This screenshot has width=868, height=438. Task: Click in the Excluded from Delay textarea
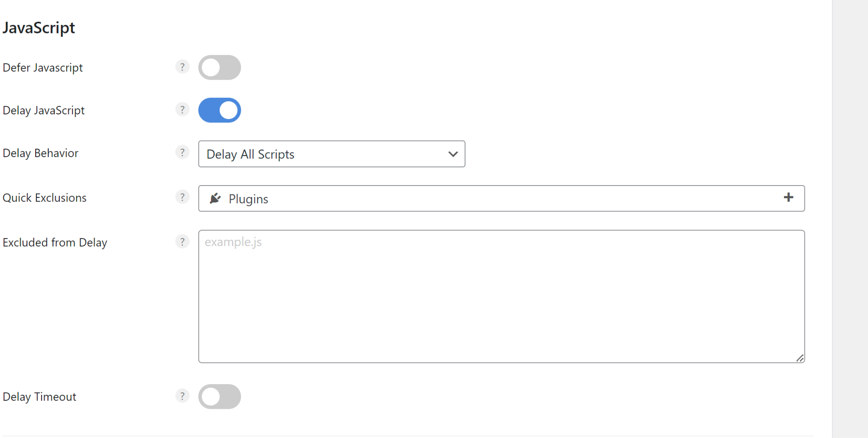[x=501, y=297]
